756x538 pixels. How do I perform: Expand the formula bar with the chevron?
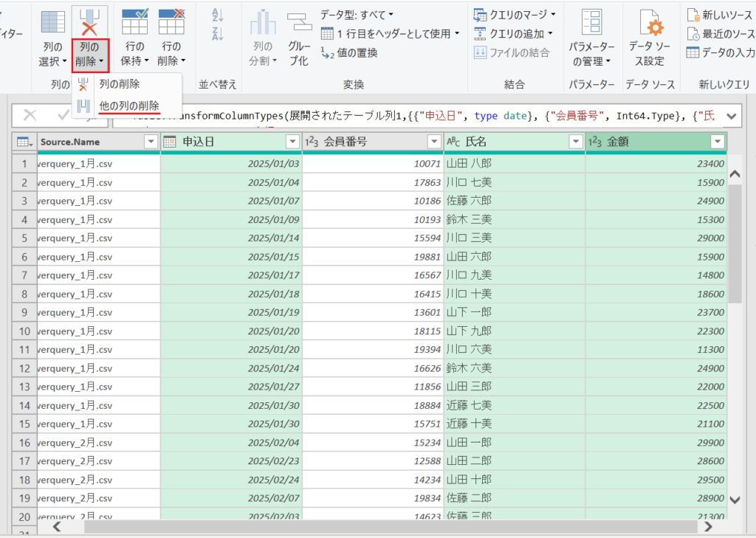click(730, 115)
